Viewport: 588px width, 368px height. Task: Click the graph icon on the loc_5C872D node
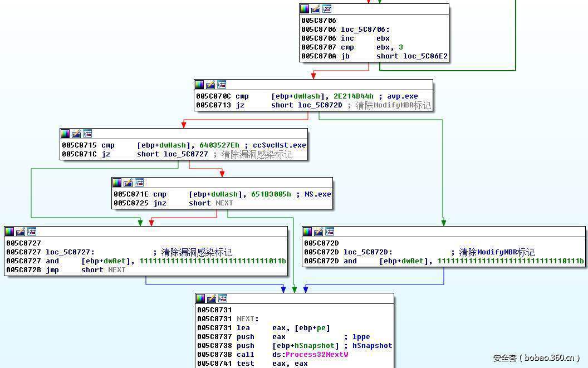tap(330, 232)
